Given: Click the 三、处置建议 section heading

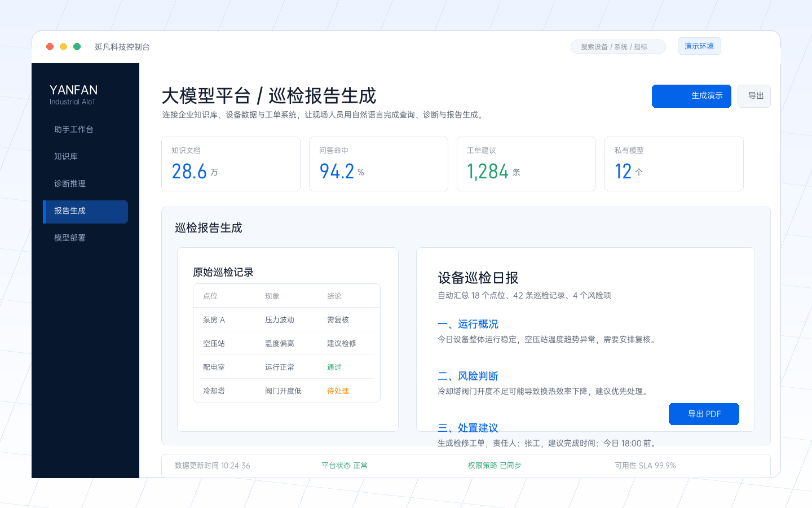Looking at the screenshot, I should pos(468,428).
